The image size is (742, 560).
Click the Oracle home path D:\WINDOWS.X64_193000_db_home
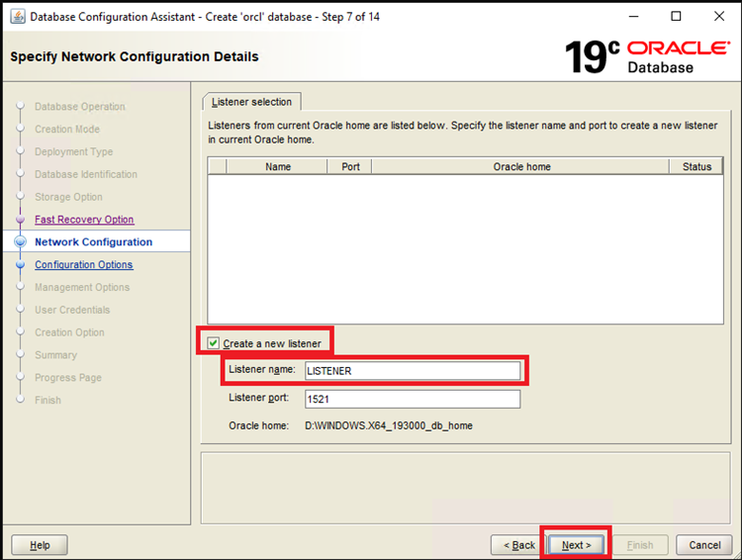pyautogui.click(x=389, y=425)
